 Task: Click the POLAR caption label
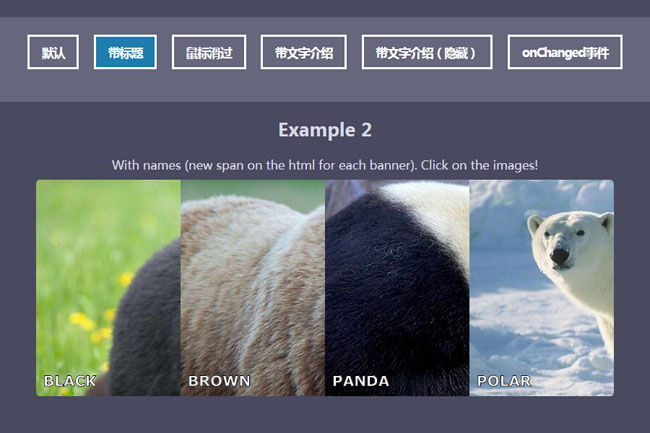point(504,381)
